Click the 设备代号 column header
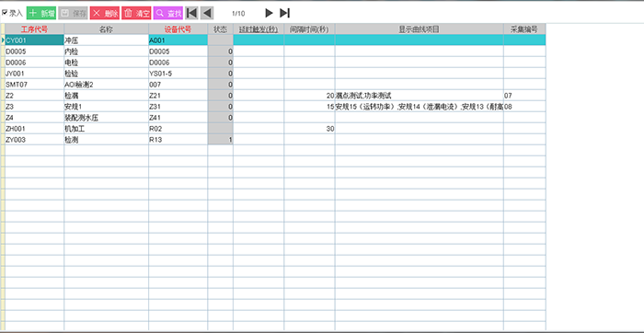Screen dimensions: 644x333 point(178,29)
